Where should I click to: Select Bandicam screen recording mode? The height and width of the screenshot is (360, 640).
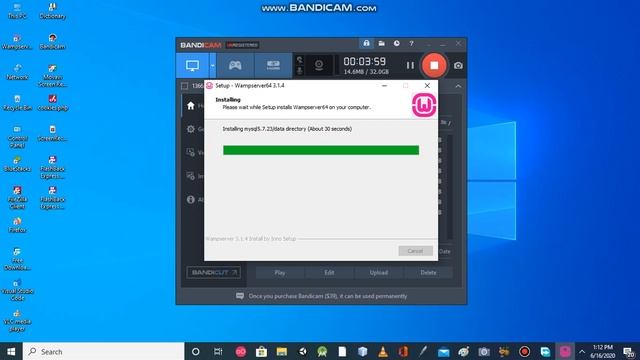pos(192,65)
